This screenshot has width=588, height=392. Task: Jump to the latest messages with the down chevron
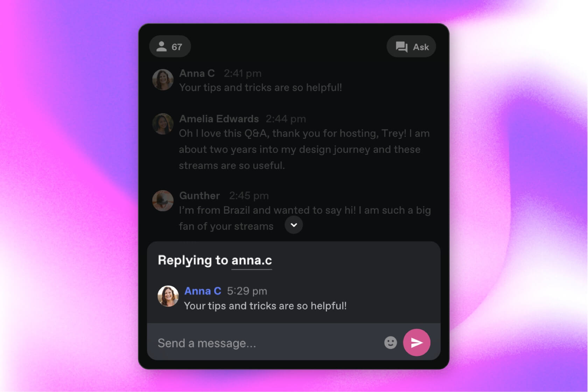click(294, 225)
